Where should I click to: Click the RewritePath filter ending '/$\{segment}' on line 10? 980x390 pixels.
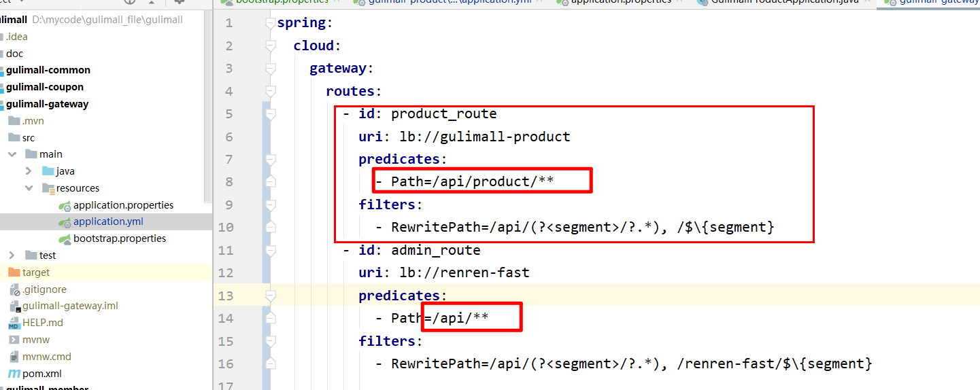click(x=583, y=228)
